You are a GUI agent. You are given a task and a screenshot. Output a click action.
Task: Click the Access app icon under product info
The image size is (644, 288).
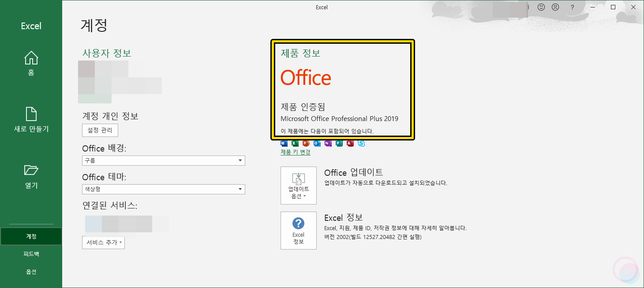(350, 143)
